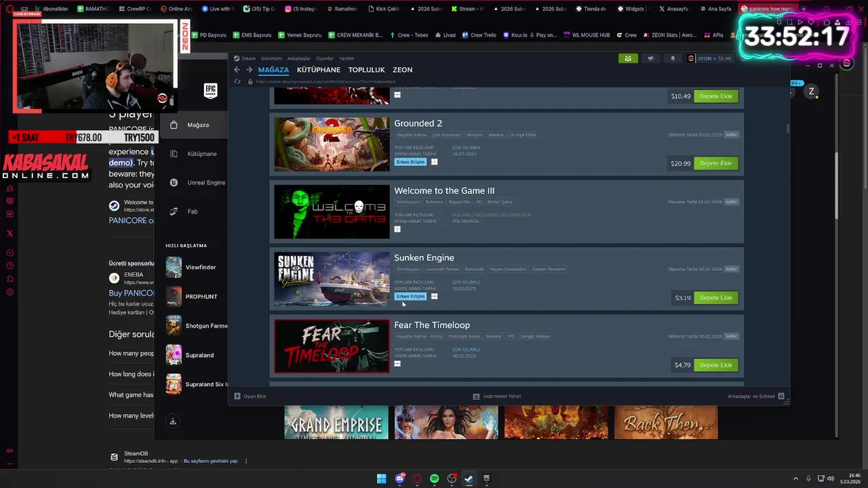Click Oyun Ekle in Steam footer
The height and width of the screenshot is (488, 868).
click(250, 396)
